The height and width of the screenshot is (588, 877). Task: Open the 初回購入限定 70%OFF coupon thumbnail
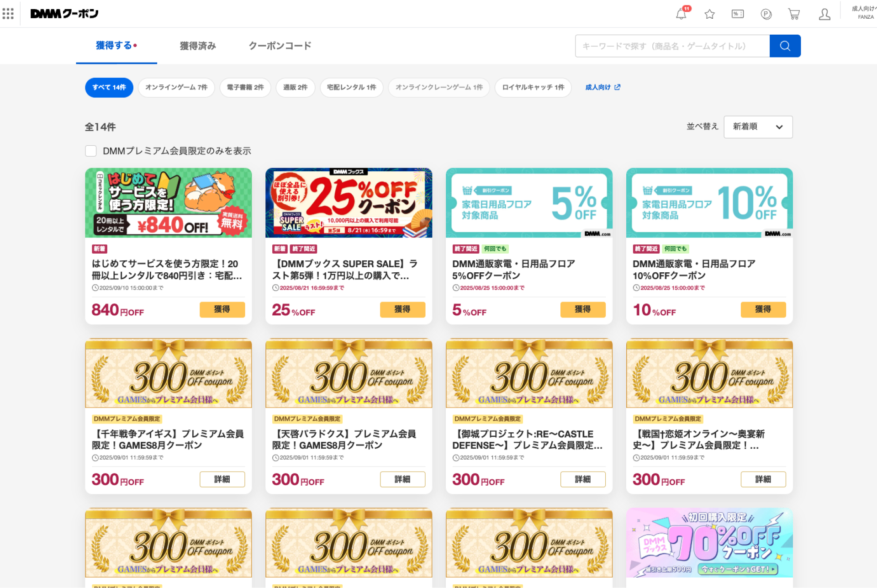click(709, 543)
